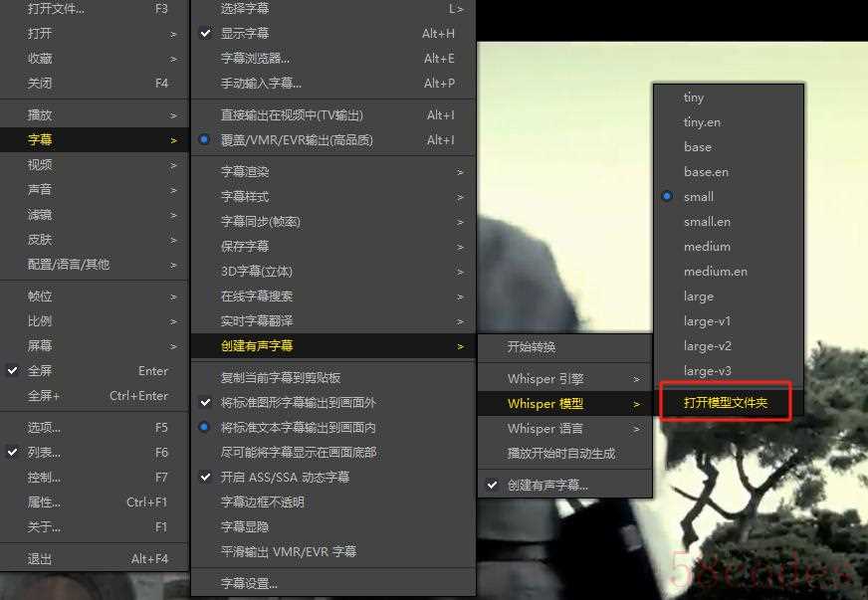Screen dimensions: 868x600
Task: Choose the small.en model
Action: (x=729, y=222)
